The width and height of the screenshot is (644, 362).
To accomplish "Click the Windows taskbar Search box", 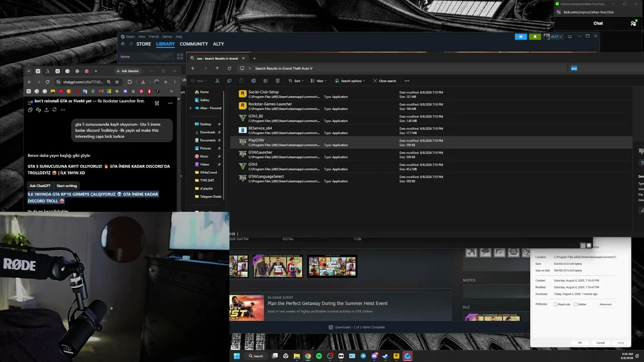I will 256,356.
